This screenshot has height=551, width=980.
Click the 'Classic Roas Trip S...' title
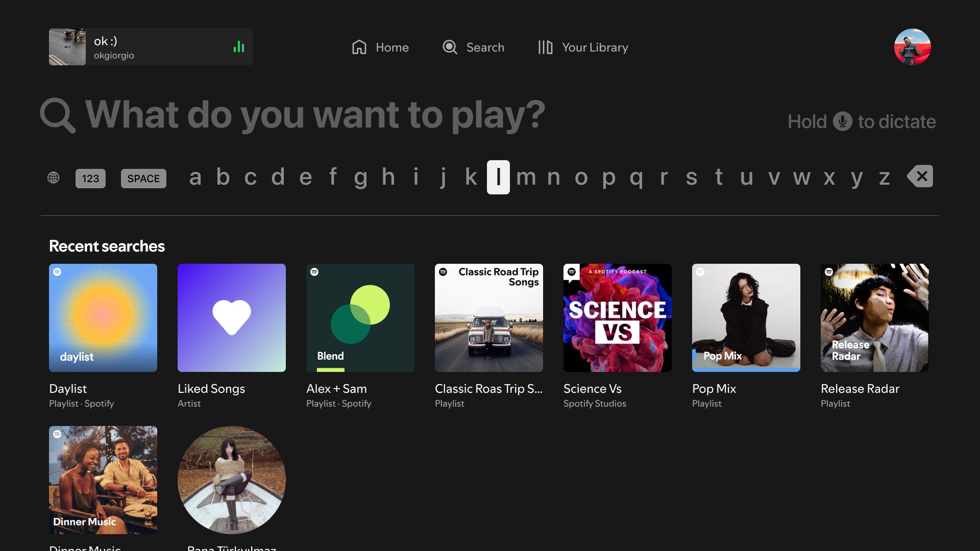488,389
